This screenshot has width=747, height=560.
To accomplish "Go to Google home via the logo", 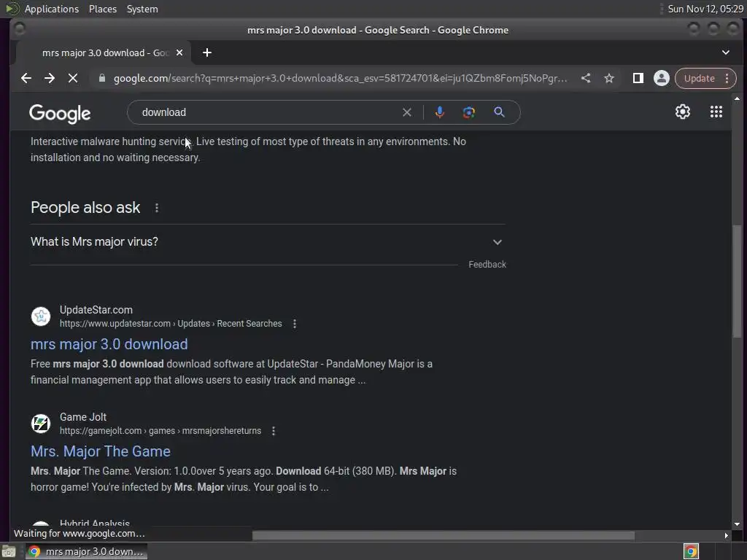I will 60,113.
